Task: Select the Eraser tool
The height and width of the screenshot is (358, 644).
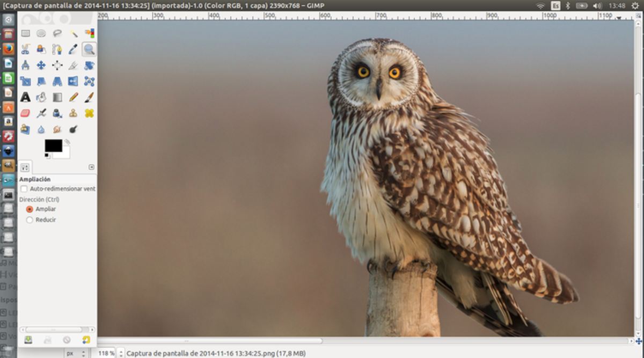Action: click(25, 113)
